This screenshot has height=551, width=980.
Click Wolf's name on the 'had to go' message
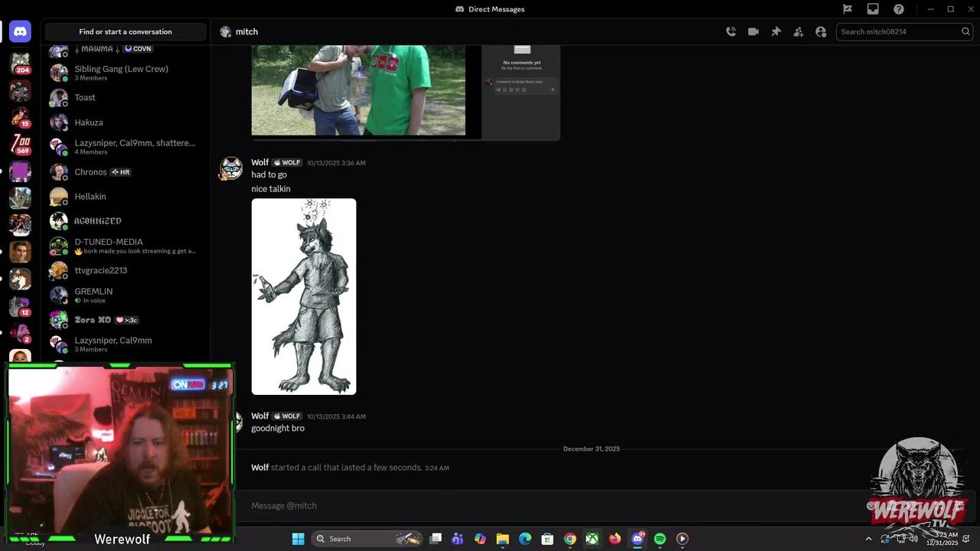pyautogui.click(x=260, y=162)
